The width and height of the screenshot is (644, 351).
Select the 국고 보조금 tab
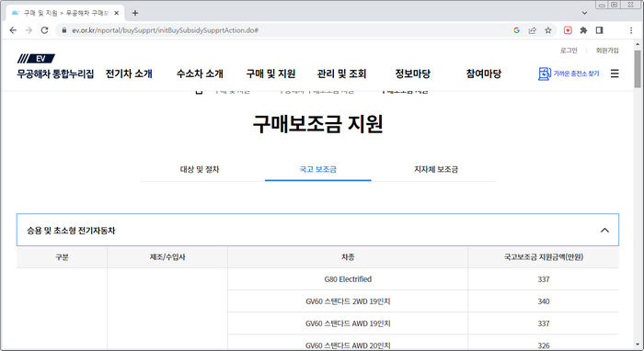[318, 169]
